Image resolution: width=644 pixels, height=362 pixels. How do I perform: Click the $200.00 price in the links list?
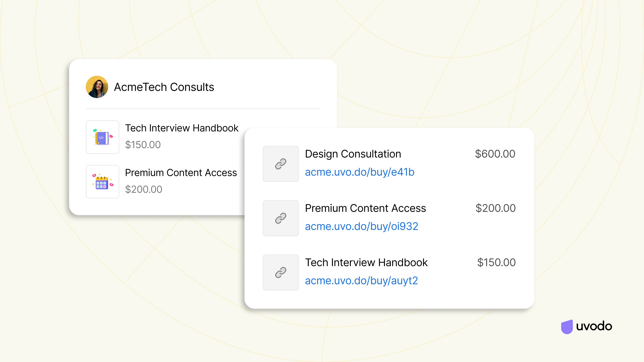coord(496,208)
